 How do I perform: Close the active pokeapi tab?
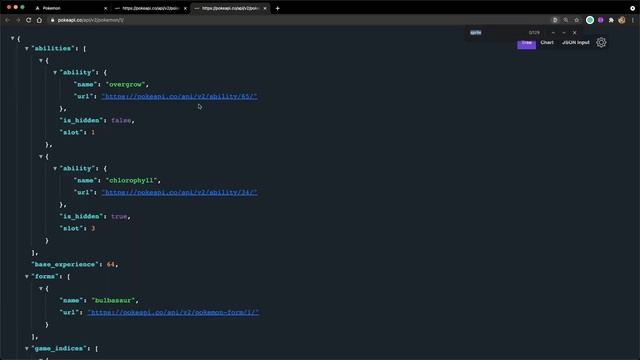click(x=265, y=8)
